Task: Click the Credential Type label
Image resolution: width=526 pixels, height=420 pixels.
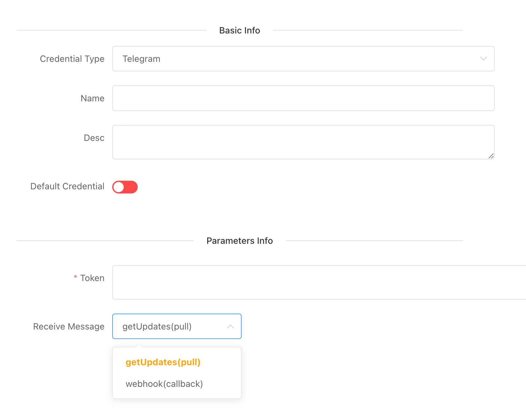Action: [72, 59]
